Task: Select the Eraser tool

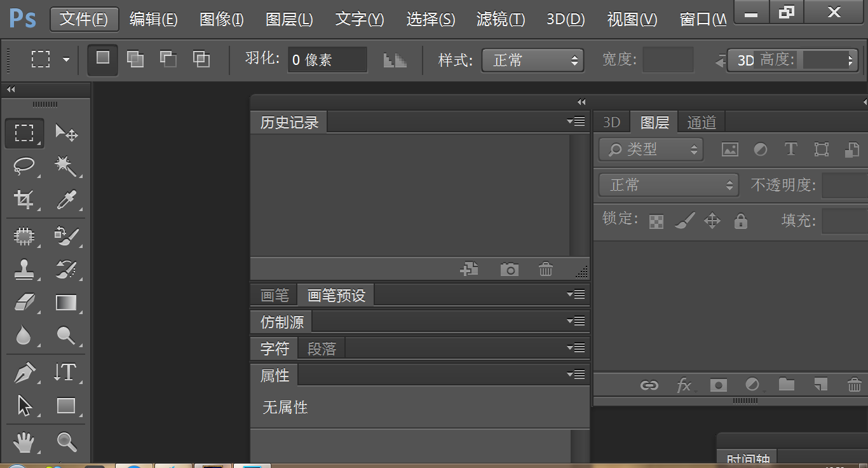Action: point(24,303)
